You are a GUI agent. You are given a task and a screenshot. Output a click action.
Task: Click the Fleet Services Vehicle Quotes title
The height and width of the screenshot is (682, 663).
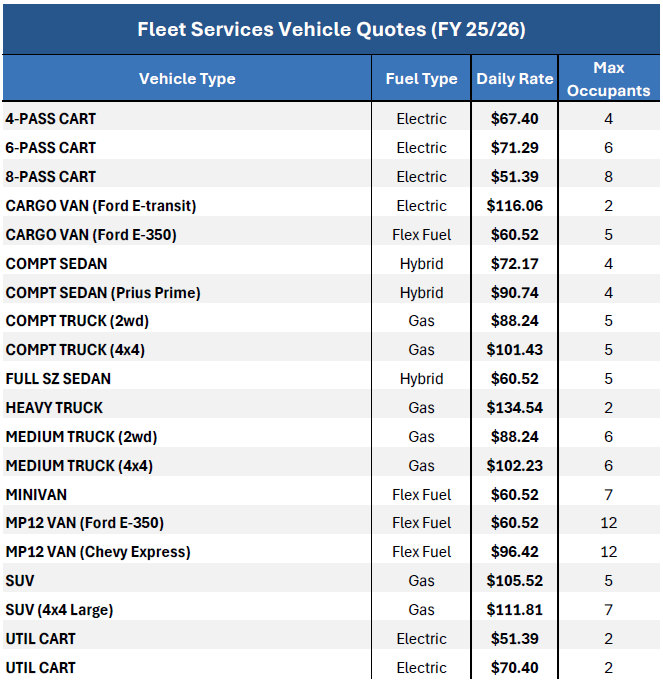pyautogui.click(x=331, y=28)
